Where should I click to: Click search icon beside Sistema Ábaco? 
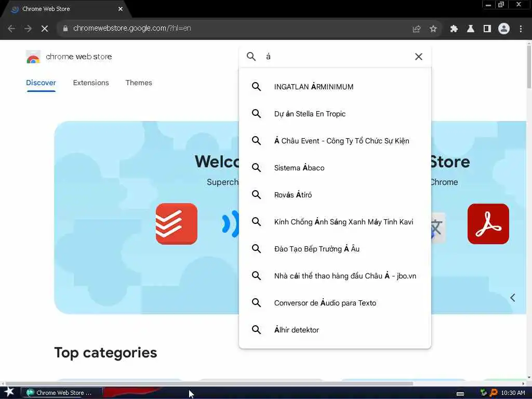pyautogui.click(x=257, y=168)
